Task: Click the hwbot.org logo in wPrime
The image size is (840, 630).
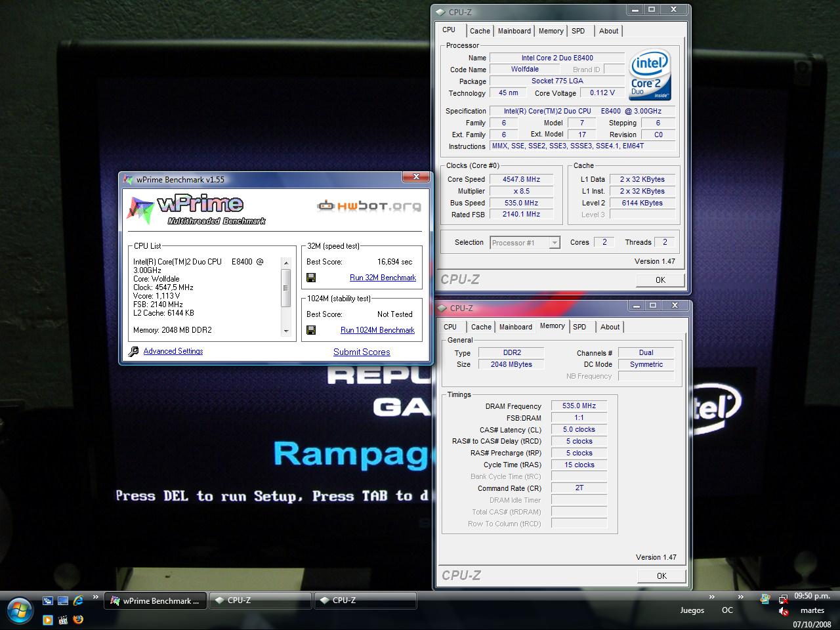Action: (x=369, y=206)
